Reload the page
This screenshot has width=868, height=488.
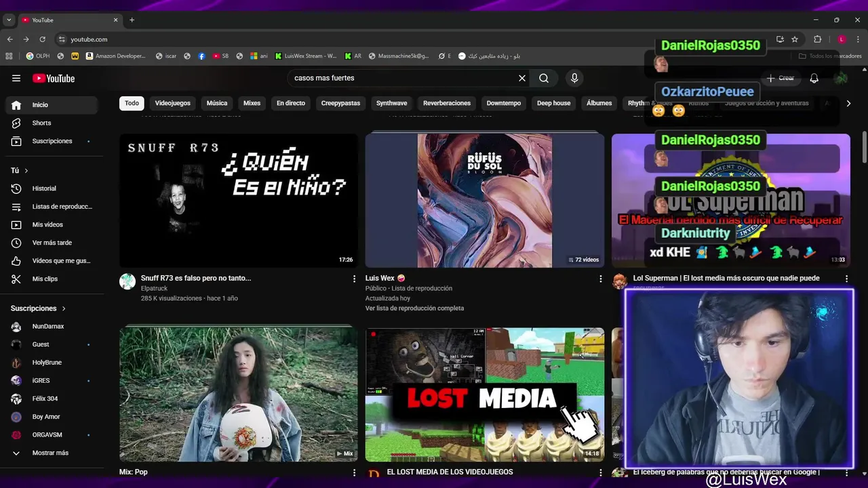43,39
